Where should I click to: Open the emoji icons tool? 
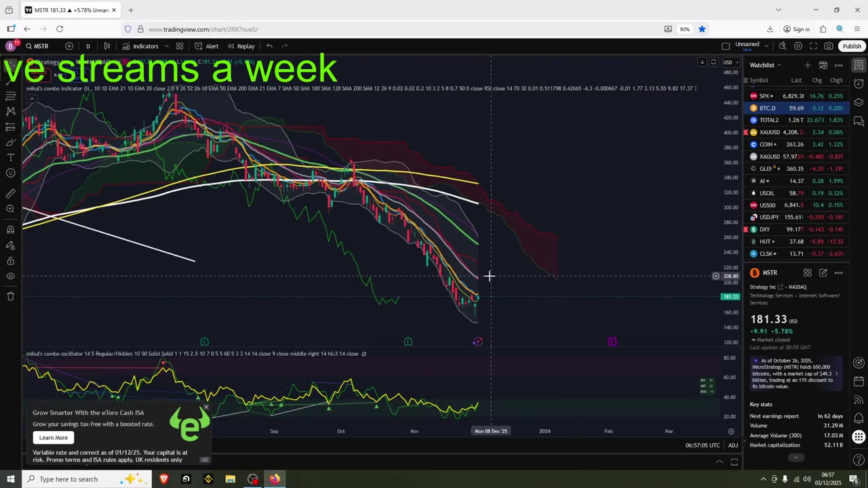(x=10, y=174)
